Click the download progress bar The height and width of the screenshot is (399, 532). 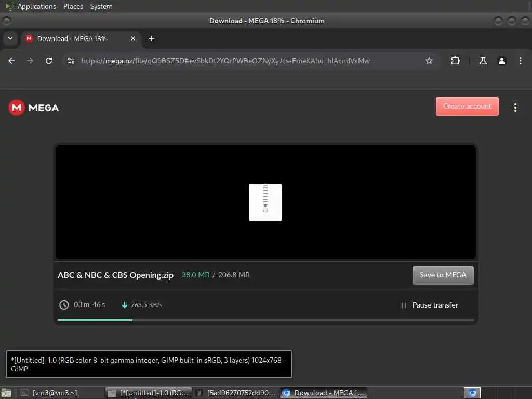pos(265,320)
